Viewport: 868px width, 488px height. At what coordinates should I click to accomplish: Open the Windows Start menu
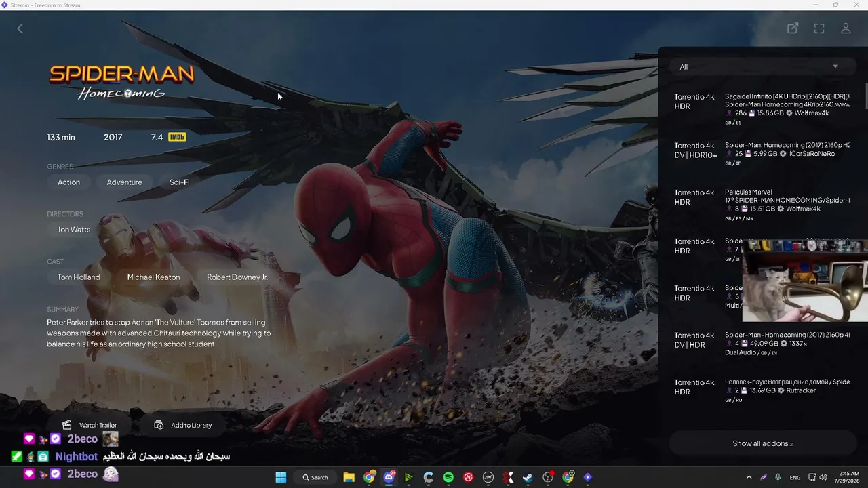(281, 477)
